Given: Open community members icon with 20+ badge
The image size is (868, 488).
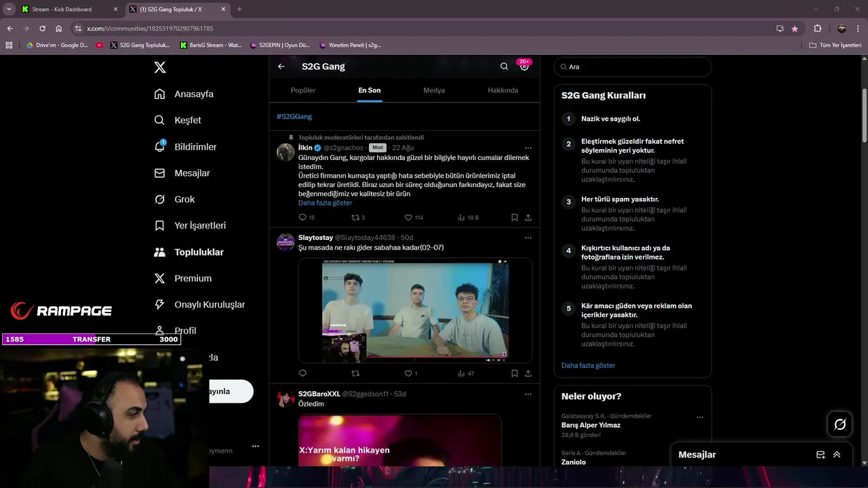Looking at the screenshot, I should [524, 66].
